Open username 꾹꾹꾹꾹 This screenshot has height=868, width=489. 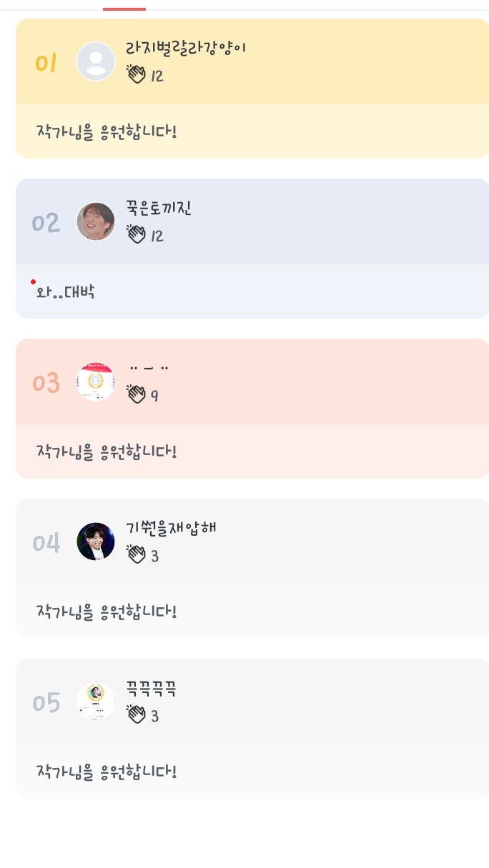coord(151,689)
